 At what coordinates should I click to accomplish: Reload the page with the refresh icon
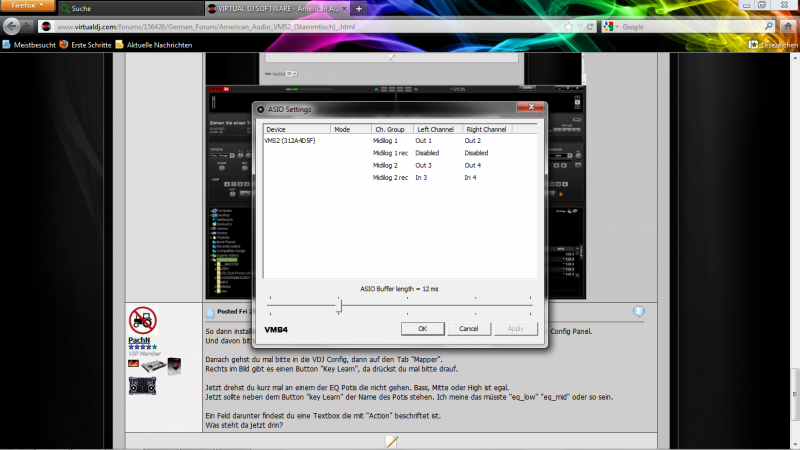tap(590, 27)
